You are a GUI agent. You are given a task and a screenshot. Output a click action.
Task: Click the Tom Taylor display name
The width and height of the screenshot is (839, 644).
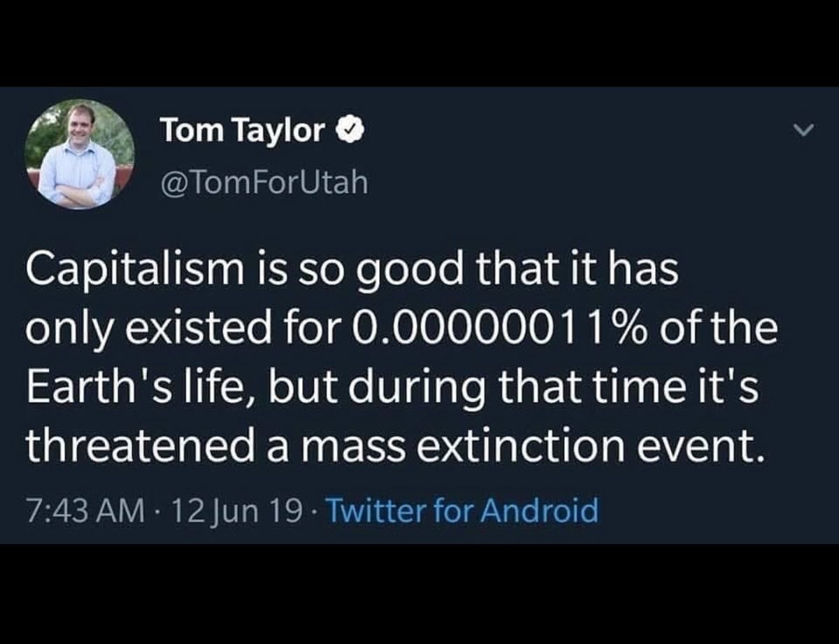(x=243, y=130)
